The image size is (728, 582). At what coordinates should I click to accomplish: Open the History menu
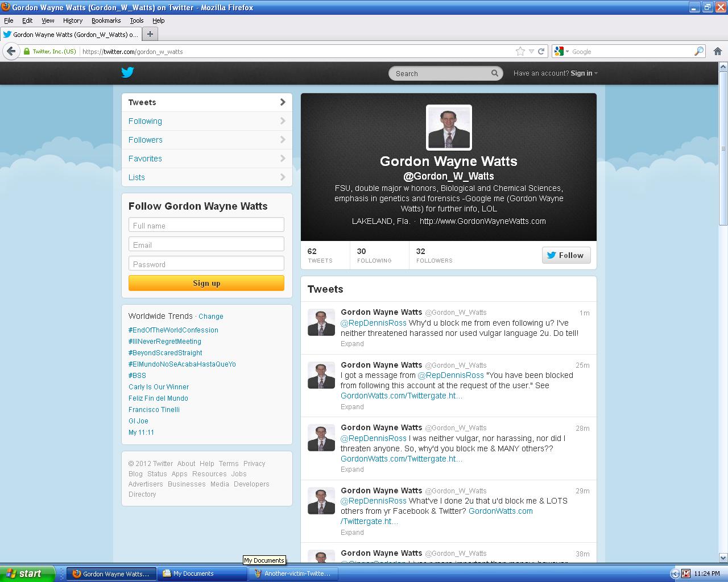pos(73,20)
